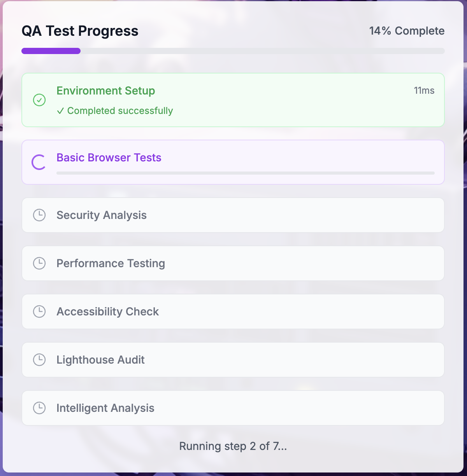Click the overall purple progress bar

(233, 51)
